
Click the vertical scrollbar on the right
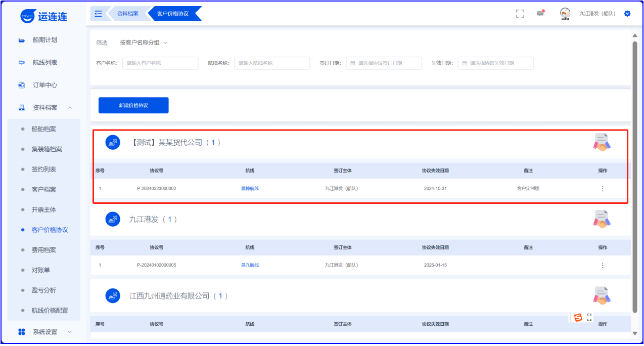pos(635,177)
